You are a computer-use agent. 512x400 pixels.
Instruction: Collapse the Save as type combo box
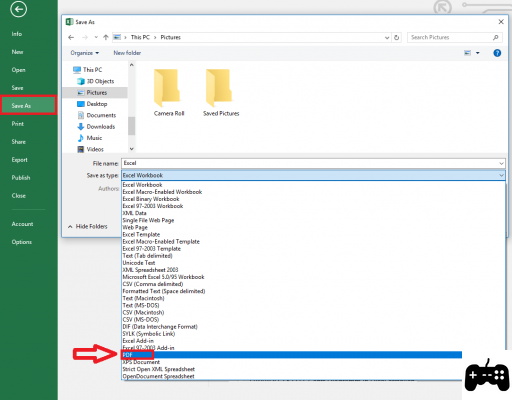501,175
